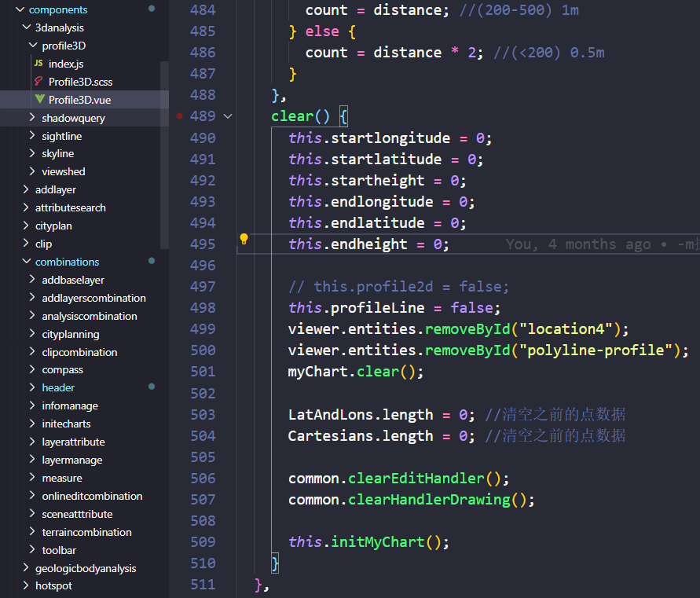Screen dimensions: 700x598
Task: Click clearHandlerDrawing on line 507
Action: click(x=429, y=500)
